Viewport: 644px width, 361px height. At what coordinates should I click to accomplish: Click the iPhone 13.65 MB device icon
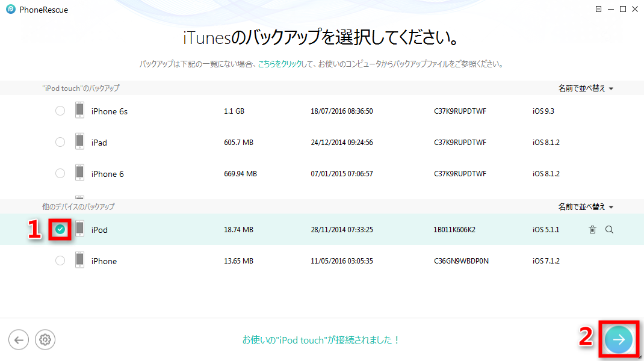(79, 260)
